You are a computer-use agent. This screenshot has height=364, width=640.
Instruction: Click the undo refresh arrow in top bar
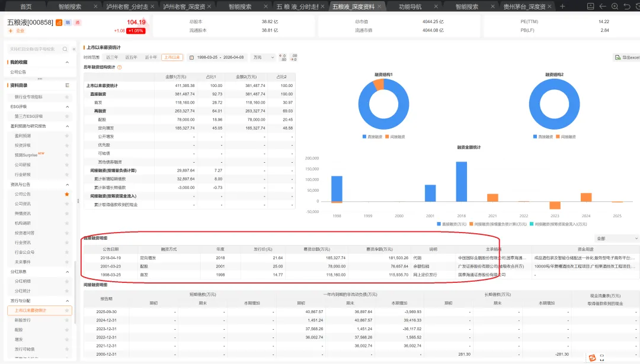[x=627, y=6]
